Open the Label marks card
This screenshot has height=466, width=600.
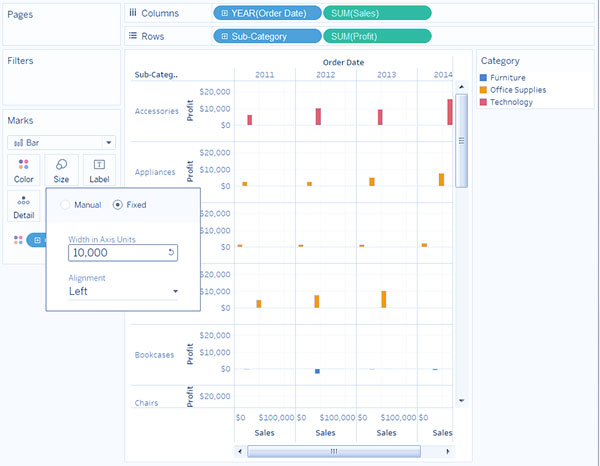pos(99,171)
